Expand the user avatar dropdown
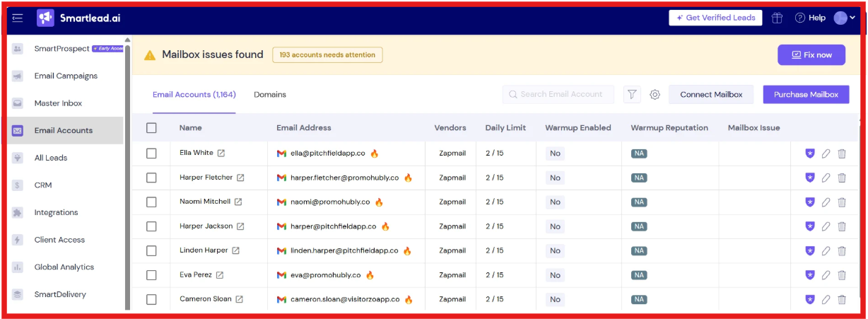The image size is (868, 319). (x=845, y=18)
